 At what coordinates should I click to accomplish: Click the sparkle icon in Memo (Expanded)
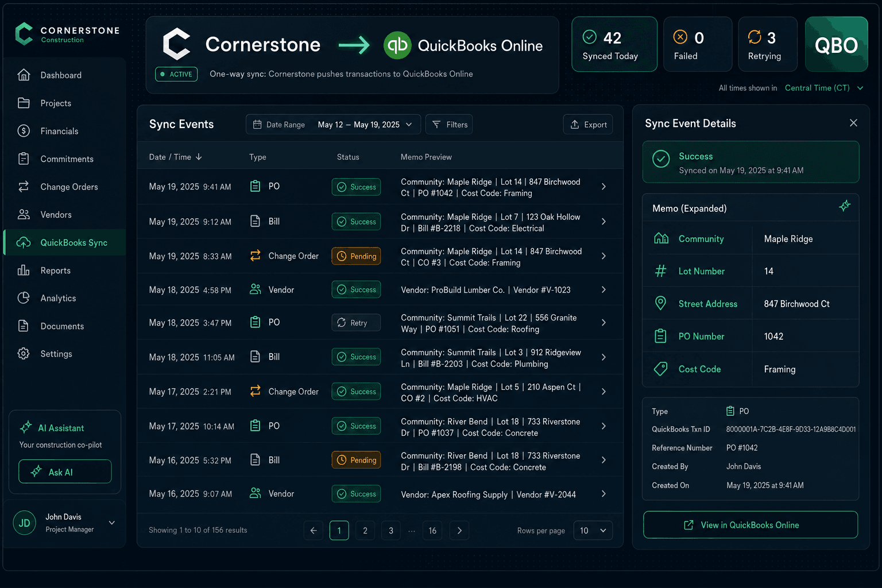(845, 206)
